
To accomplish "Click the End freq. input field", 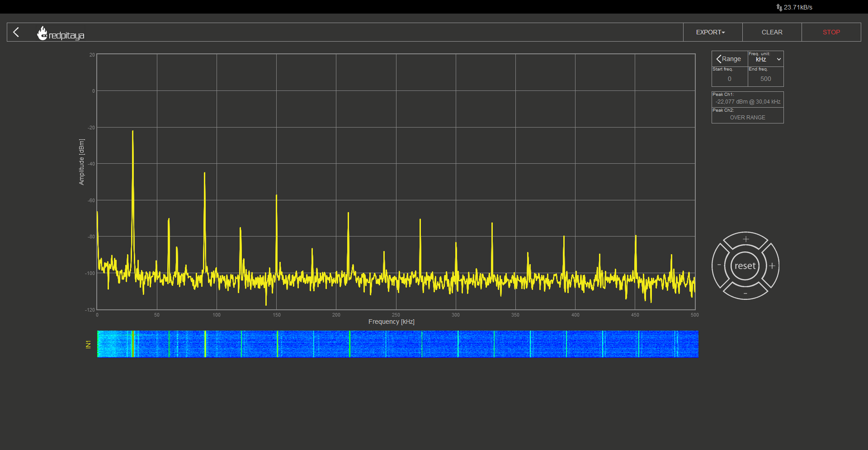I will tap(766, 79).
